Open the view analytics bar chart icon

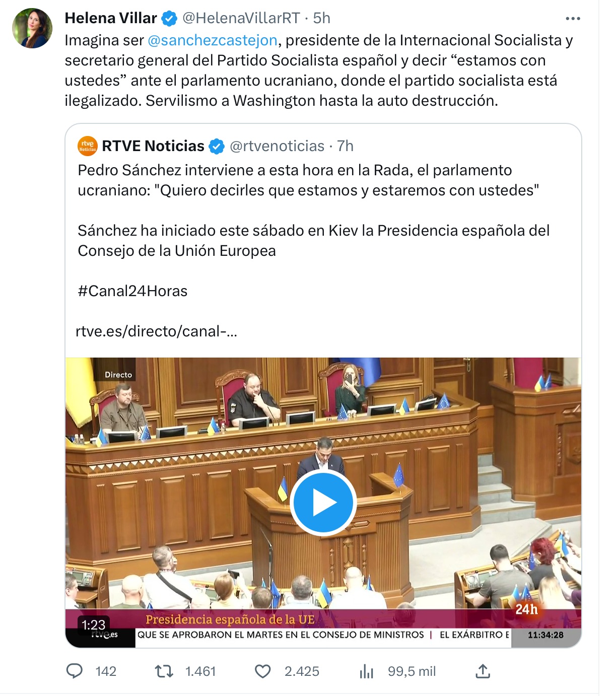(367, 671)
